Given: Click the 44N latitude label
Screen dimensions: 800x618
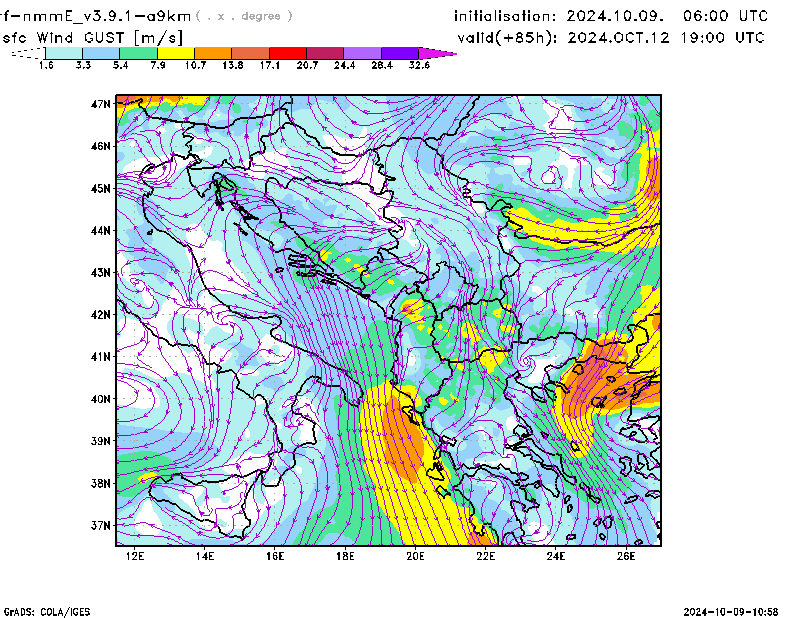Looking at the screenshot, I should 101,231.
